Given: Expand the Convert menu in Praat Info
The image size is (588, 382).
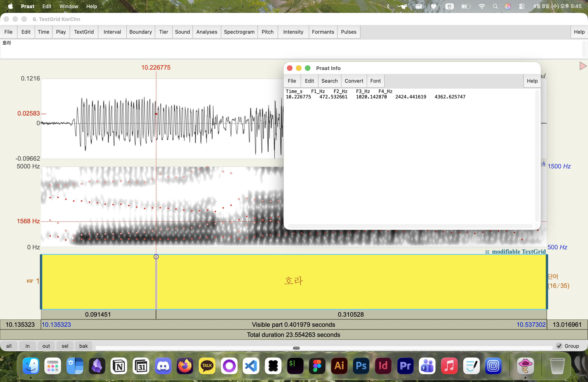Looking at the screenshot, I should click(354, 81).
